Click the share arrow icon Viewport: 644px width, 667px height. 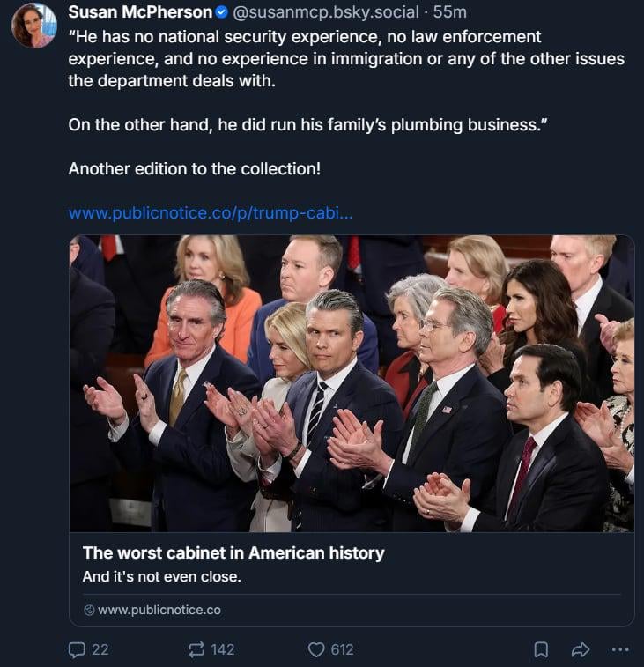[x=580, y=649]
